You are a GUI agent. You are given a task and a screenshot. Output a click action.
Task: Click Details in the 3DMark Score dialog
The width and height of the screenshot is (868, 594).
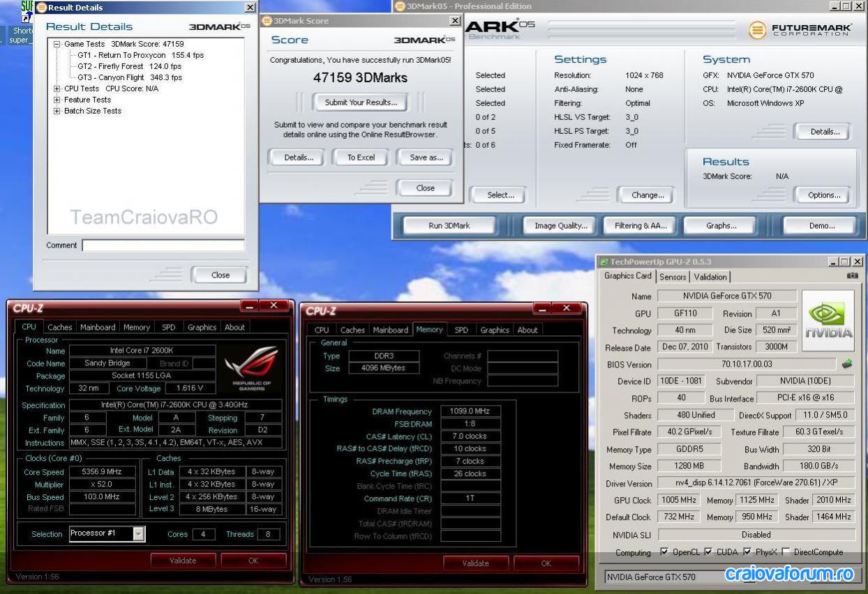[299, 158]
